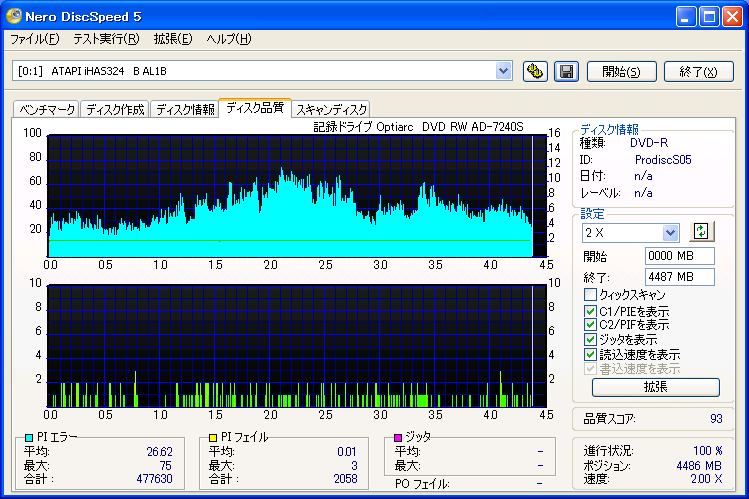749x499 pixels.
Task: Click the save floppy disk icon
Action: pos(566,72)
